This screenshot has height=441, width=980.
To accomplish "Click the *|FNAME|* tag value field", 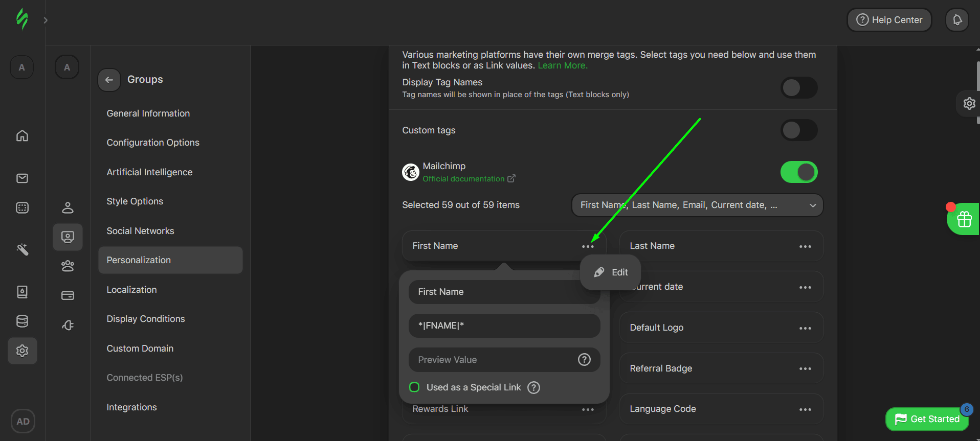I will [504, 326].
